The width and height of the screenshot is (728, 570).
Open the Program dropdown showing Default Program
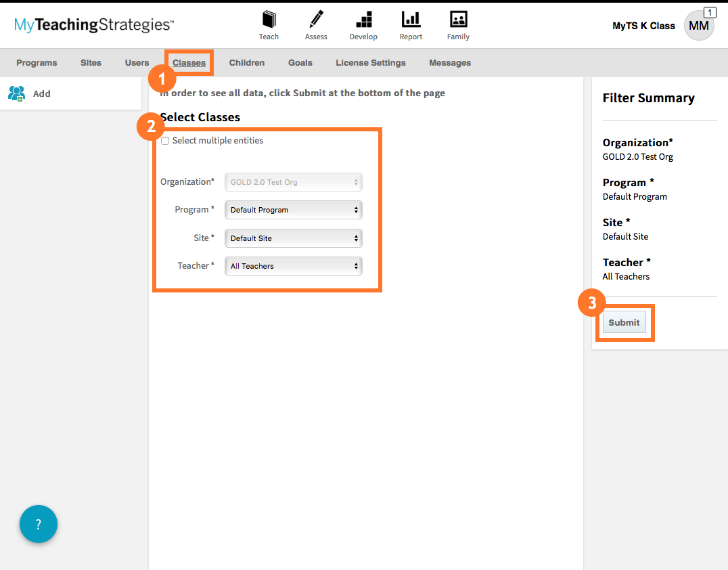tap(293, 210)
